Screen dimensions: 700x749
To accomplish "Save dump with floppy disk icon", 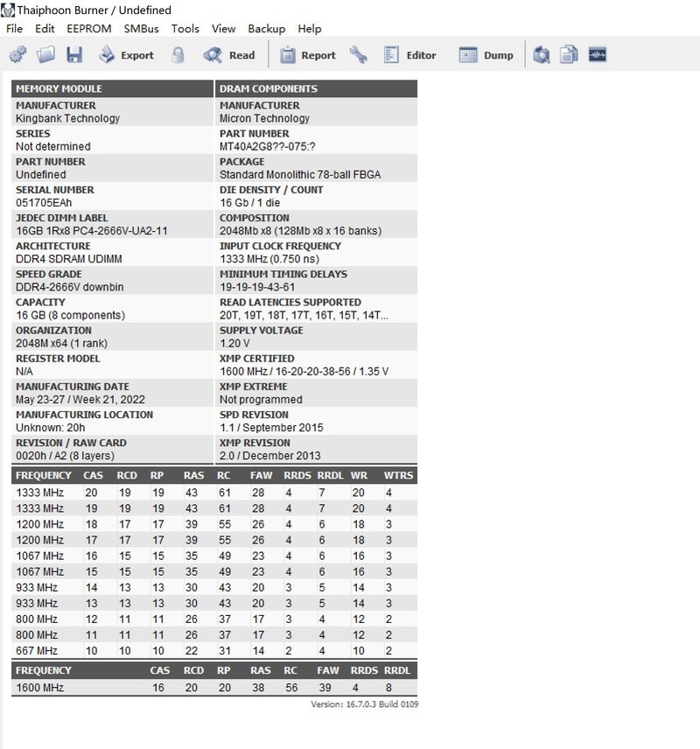I will point(74,55).
